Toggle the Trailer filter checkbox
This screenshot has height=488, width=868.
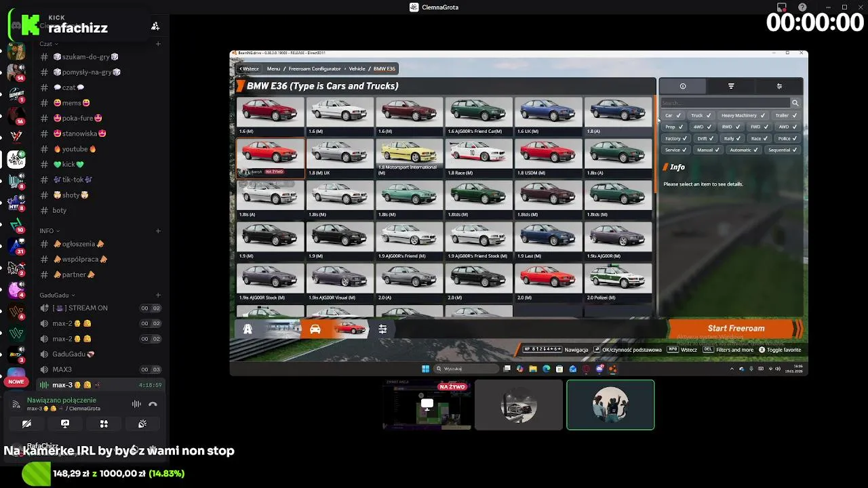pyautogui.click(x=786, y=115)
